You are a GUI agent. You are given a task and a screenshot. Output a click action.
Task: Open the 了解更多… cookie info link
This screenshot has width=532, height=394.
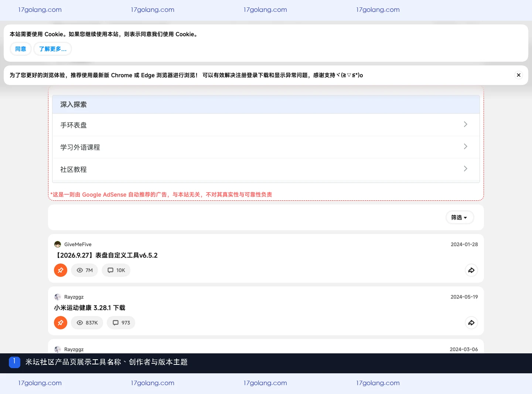(x=53, y=49)
